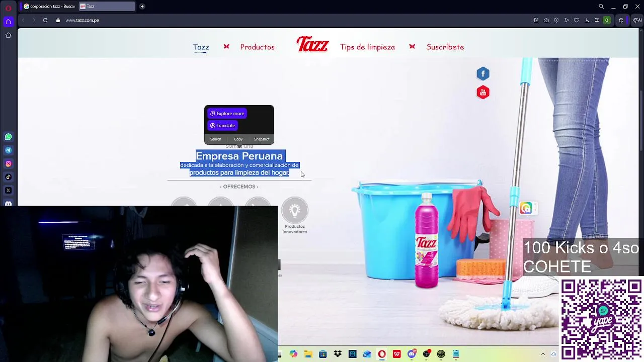The image size is (644, 362).
Task: Open Easy Setup sliders icon
Action: (597, 20)
